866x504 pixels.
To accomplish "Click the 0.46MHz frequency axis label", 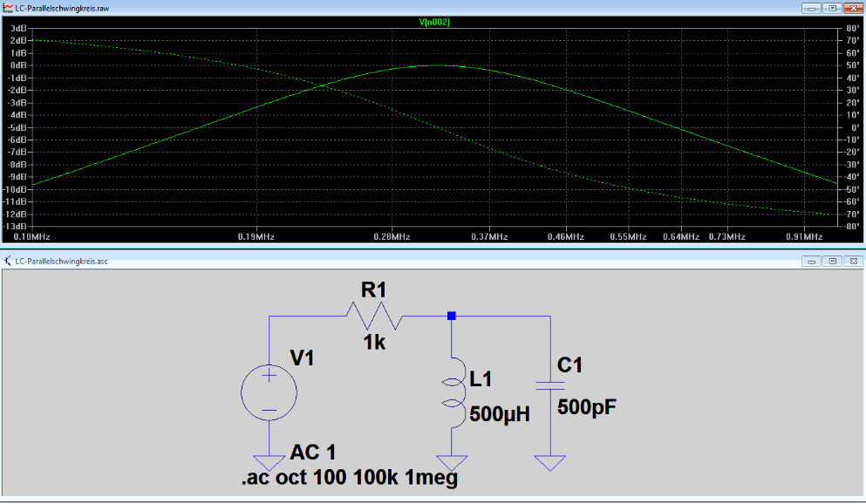I will [x=565, y=237].
